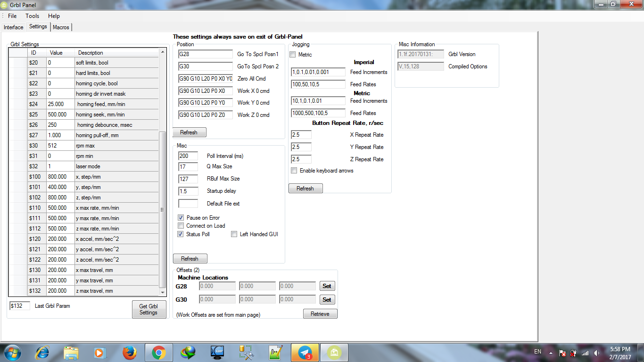Open Windows Explorer from the taskbar
The image size is (644, 362).
tap(71, 352)
